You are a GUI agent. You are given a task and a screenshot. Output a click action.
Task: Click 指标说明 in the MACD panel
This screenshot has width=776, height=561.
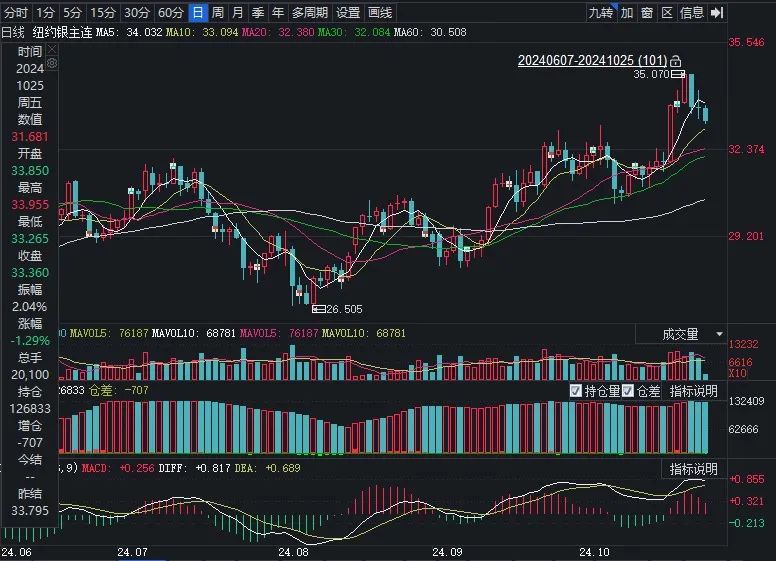pos(694,469)
